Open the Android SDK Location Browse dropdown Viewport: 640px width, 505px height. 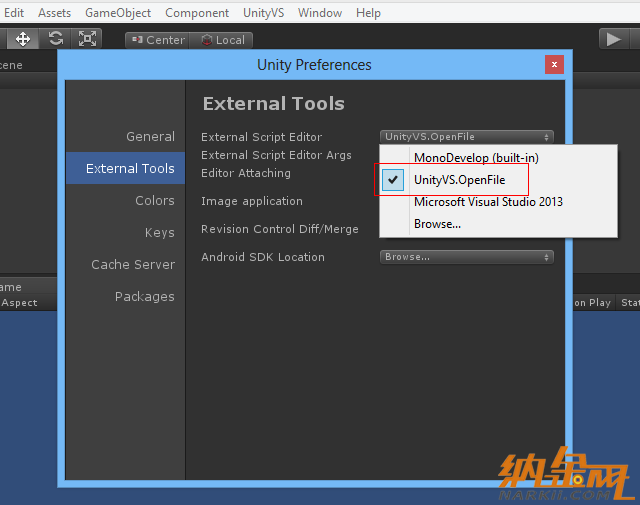(467, 257)
